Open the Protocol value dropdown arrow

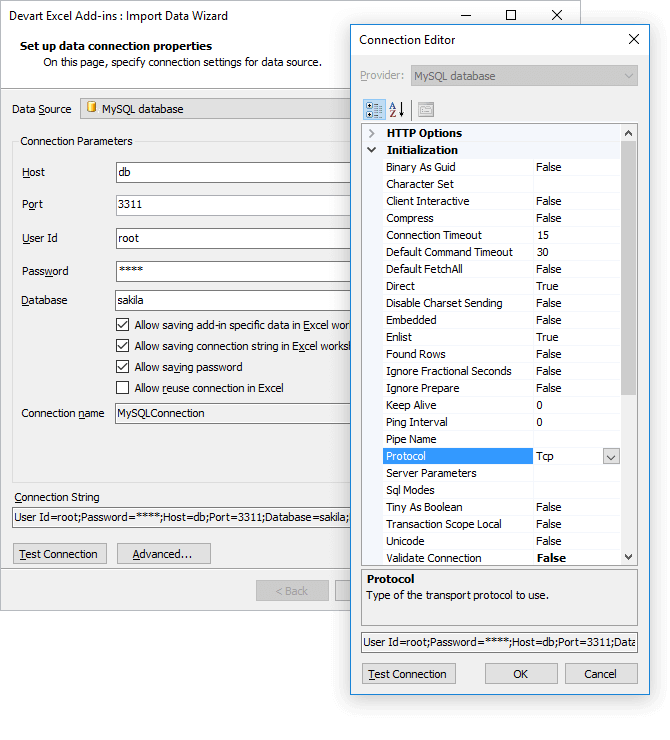point(611,456)
